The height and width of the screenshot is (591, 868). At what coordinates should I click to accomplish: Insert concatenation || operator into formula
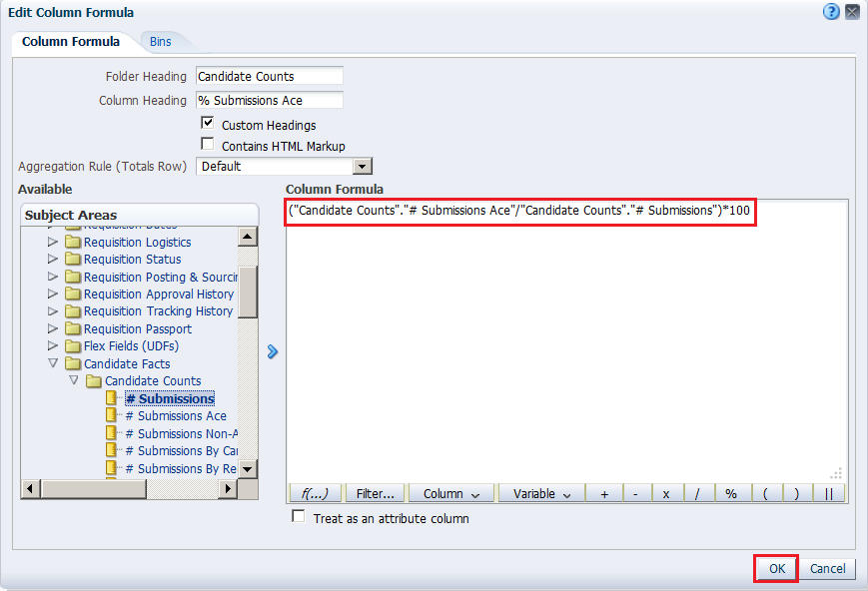[829, 493]
